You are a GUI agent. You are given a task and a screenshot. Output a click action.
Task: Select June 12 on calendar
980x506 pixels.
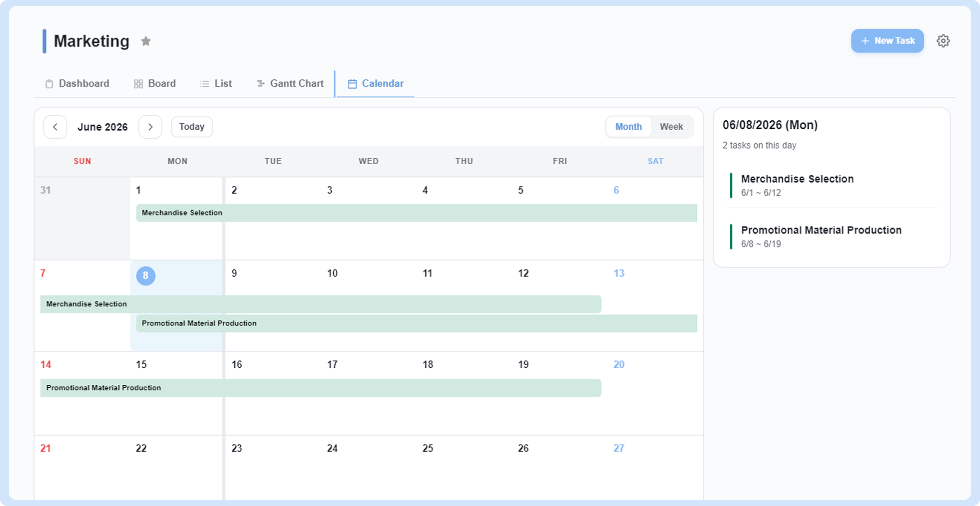click(x=523, y=273)
